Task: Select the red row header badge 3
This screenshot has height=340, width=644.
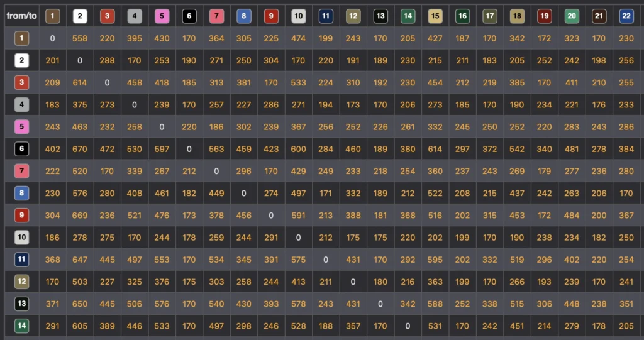Action: click(x=22, y=82)
